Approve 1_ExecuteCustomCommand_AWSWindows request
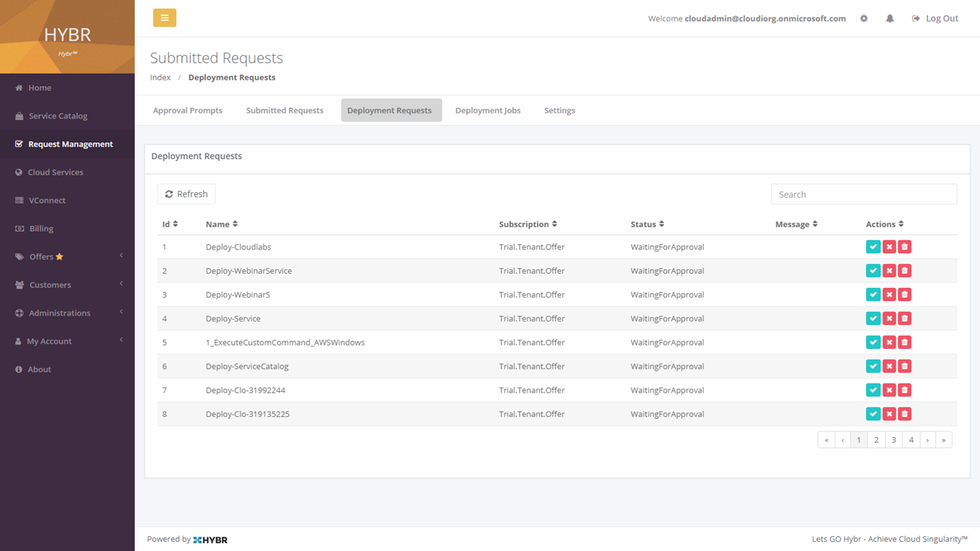 pyautogui.click(x=873, y=342)
